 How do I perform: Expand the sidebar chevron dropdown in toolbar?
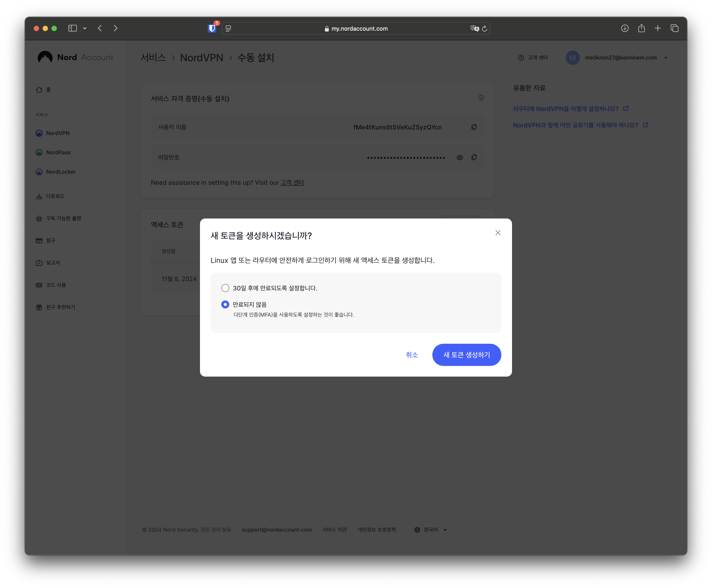pos(85,28)
